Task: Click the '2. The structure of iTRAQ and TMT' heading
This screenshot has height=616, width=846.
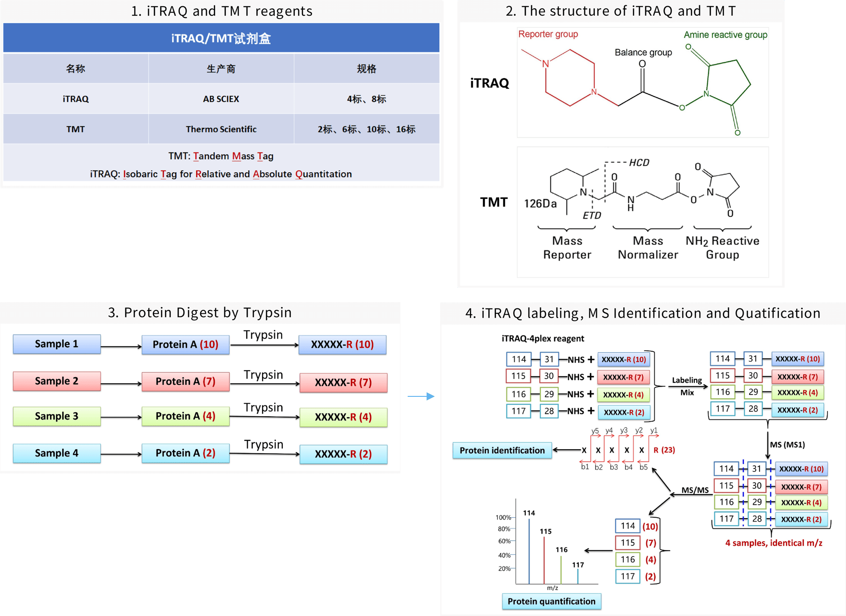Action: 621,10
